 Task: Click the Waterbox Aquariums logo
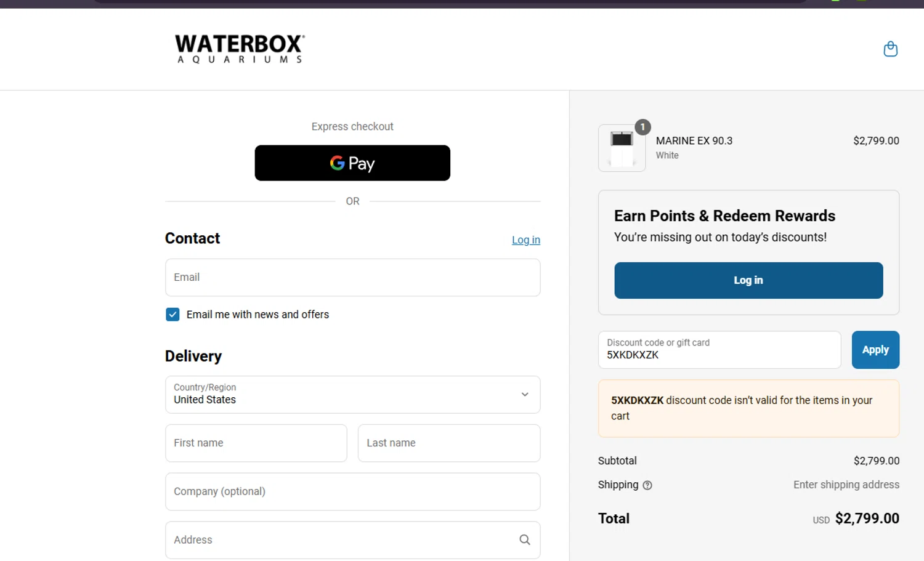tap(240, 49)
